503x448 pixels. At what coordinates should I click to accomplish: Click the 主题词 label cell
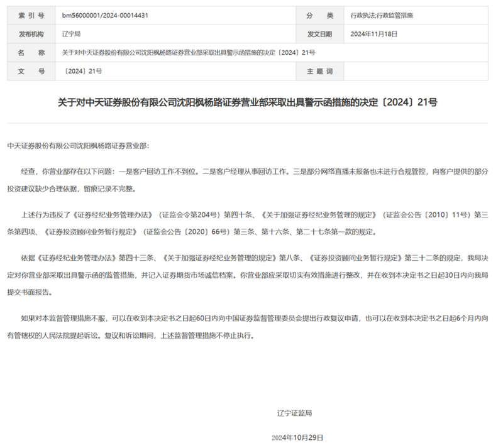click(x=319, y=71)
